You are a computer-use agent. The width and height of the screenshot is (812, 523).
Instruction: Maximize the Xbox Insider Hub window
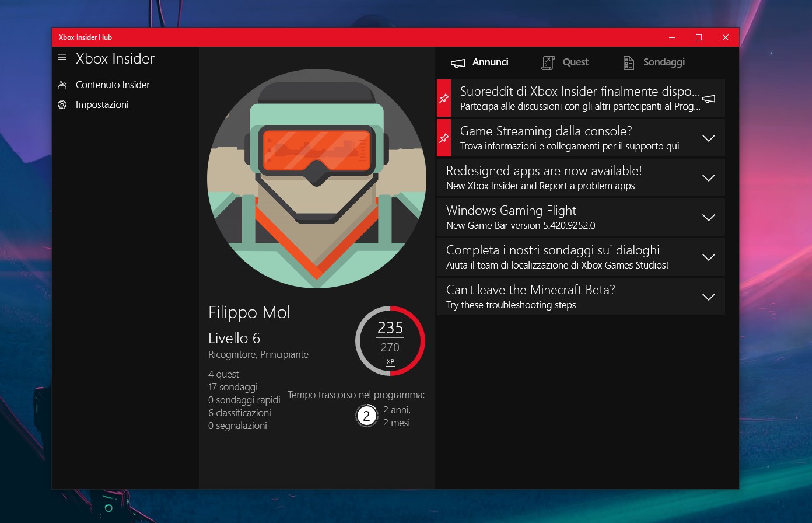click(x=699, y=37)
